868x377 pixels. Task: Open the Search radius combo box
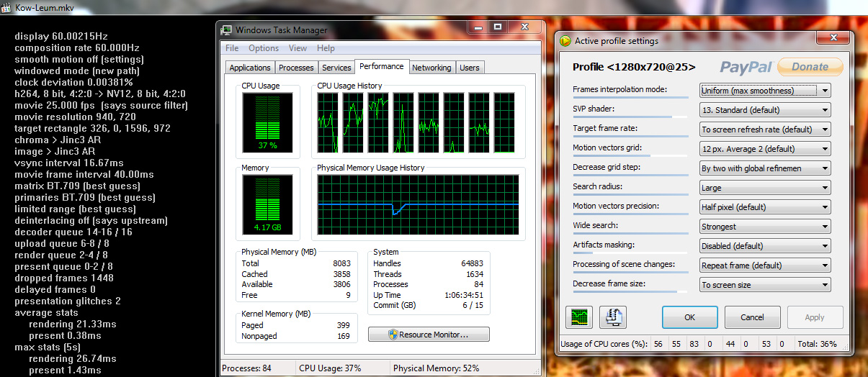click(x=765, y=188)
